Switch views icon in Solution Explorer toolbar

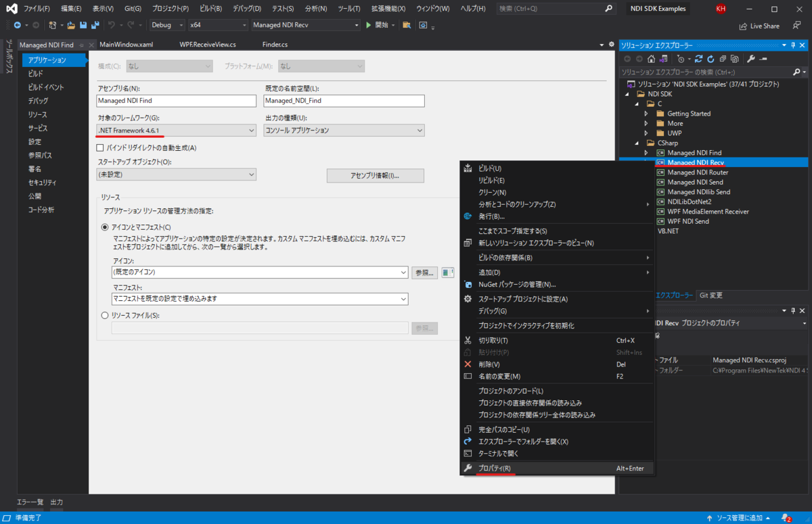(663, 59)
